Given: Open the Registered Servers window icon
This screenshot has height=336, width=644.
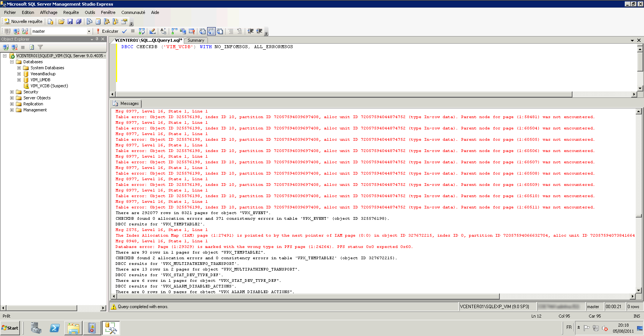Looking at the screenshot, I should pyautogui.click(x=90, y=21).
